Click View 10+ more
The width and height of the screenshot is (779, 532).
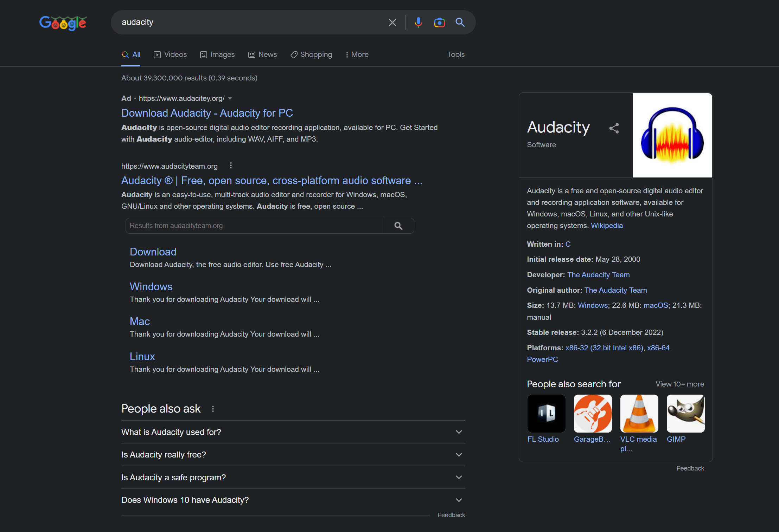click(x=679, y=384)
